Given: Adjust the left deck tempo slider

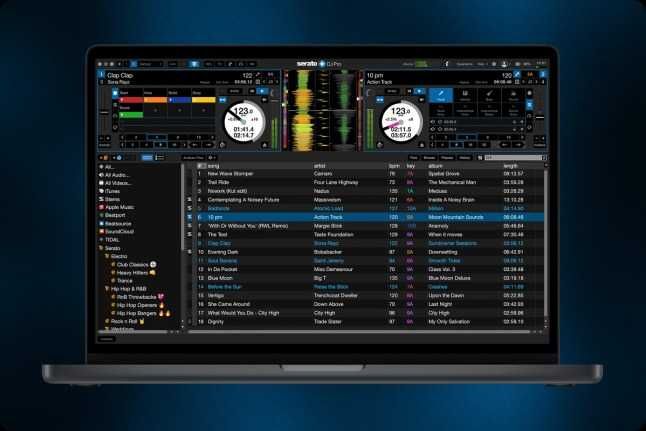Looking at the screenshot, I should click(105, 112).
